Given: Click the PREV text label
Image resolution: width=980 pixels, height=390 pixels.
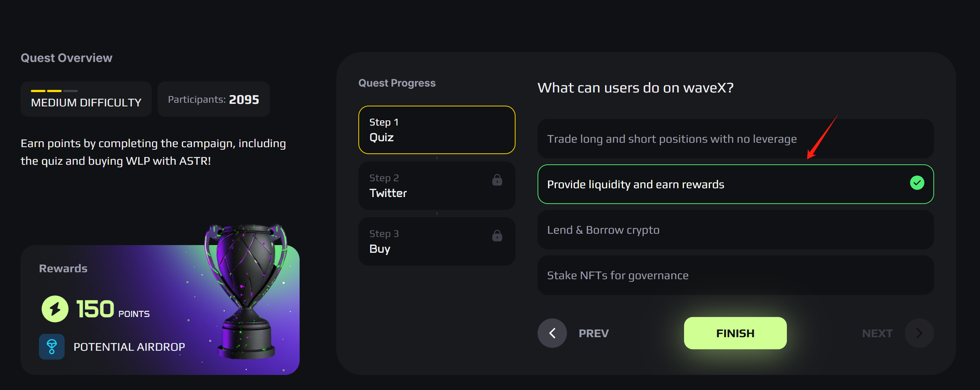Looking at the screenshot, I should [593, 333].
